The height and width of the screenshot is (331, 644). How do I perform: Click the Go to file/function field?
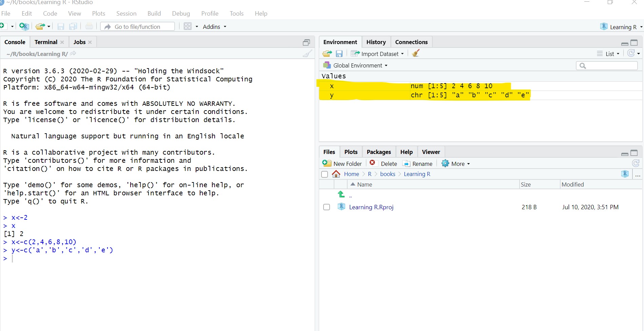(138, 27)
